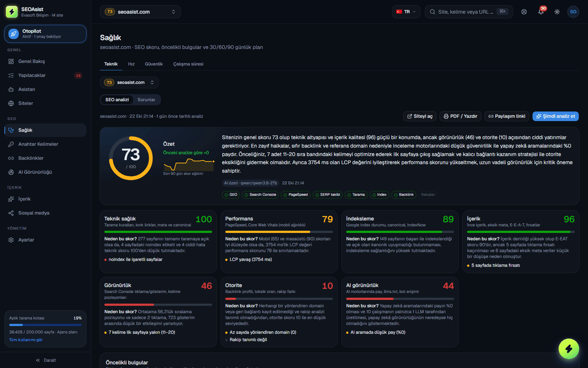Image resolution: width=588 pixels, height=368 pixels.
Task: Select the Teknik tab
Action: 111,64
